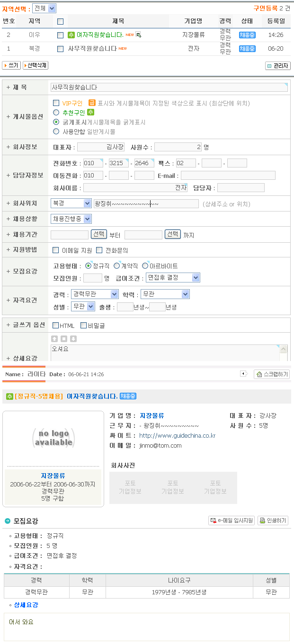Click the e-메일 입사지원 apply button
This screenshot has width=294, height=644.
pos(232,520)
